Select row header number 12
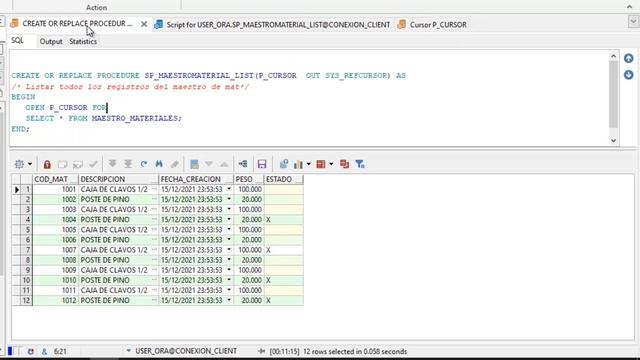Image resolution: width=640 pixels, height=360 pixels. click(x=27, y=300)
